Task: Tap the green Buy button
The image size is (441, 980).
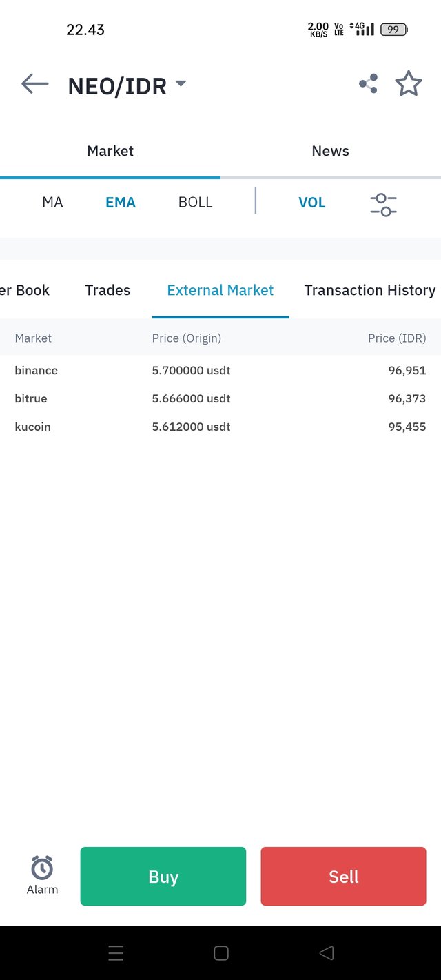Action: coord(163,876)
